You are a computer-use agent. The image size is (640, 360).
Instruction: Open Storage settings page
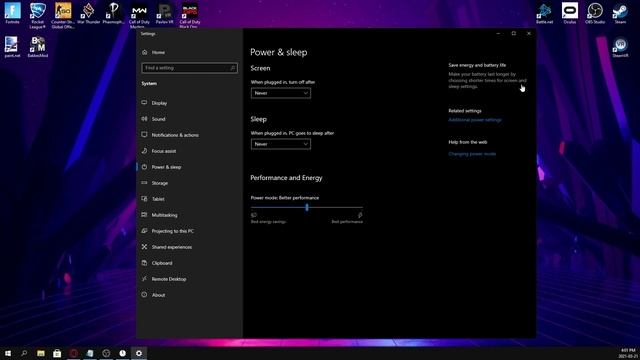pyautogui.click(x=160, y=183)
